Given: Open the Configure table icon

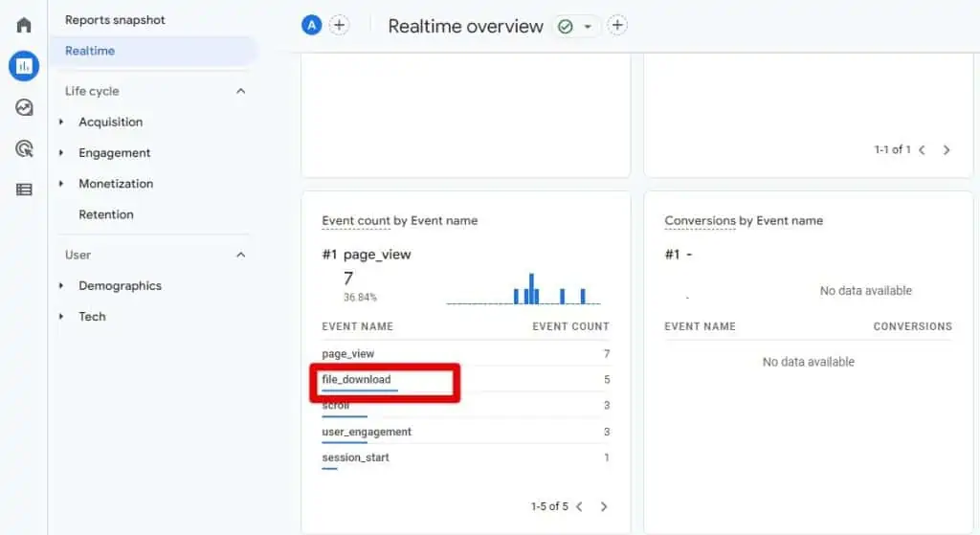Looking at the screenshot, I should pos(24,189).
